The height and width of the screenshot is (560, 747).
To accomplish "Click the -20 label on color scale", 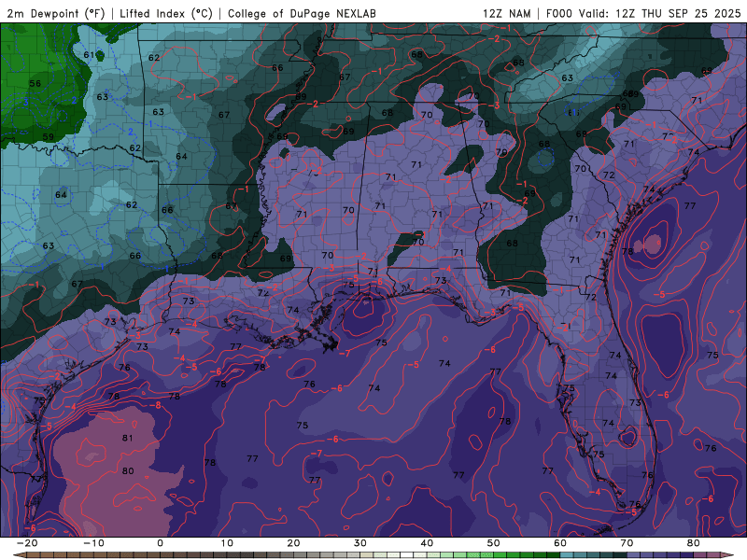I will click(x=27, y=543).
